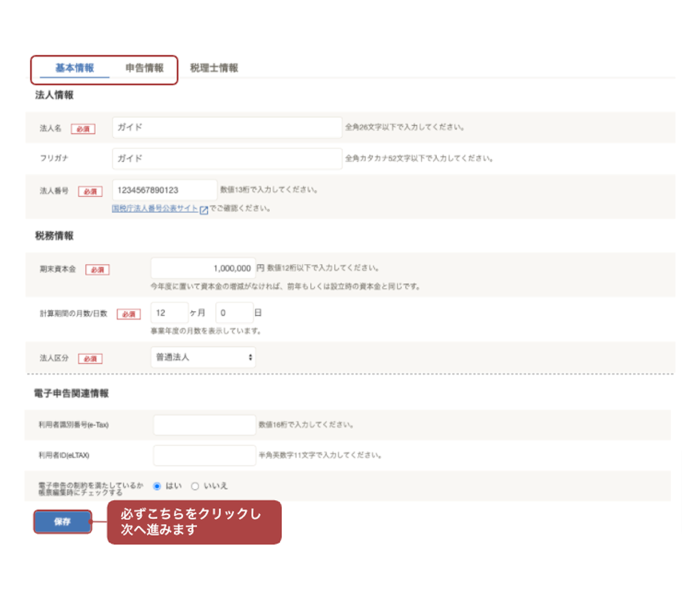This screenshot has width=700, height=600.
Task: Click the 計算期間の月数/日数 label
Action: (73, 313)
